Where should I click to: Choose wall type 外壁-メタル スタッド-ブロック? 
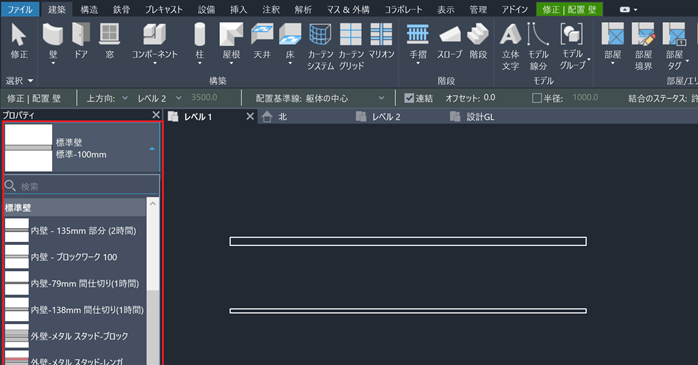pyautogui.click(x=74, y=336)
